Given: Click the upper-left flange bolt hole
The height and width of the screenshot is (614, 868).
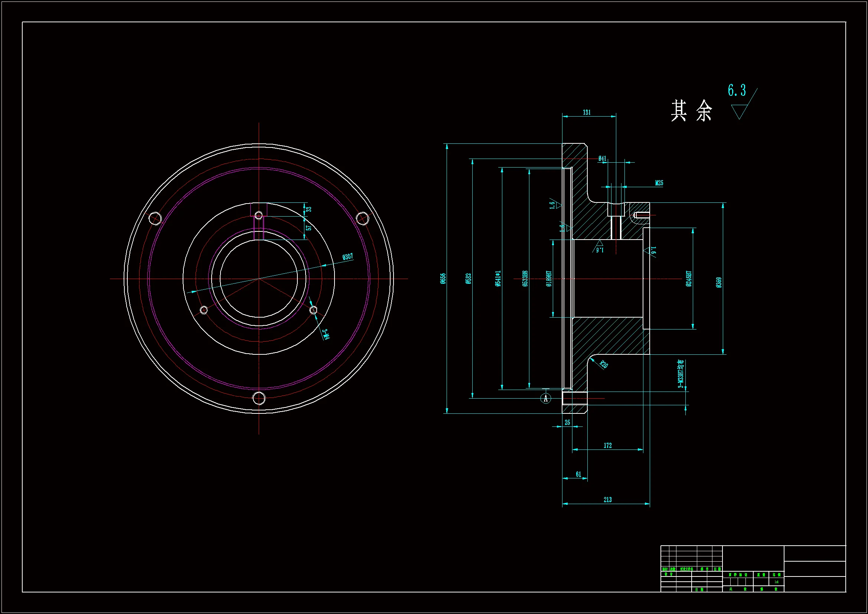Looking at the screenshot, I should (x=155, y=218).
